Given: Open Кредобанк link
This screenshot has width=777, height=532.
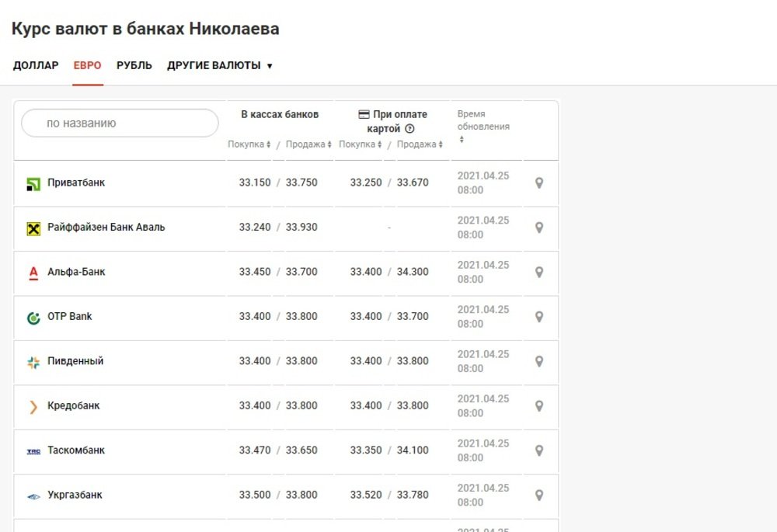Looking at the screenshot, I should pos(73,405).
